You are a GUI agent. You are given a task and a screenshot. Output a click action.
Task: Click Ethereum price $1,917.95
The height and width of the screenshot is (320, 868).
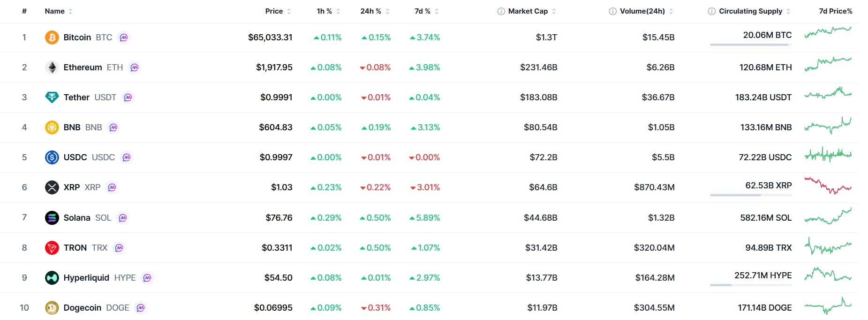click(x=274, y=67)
